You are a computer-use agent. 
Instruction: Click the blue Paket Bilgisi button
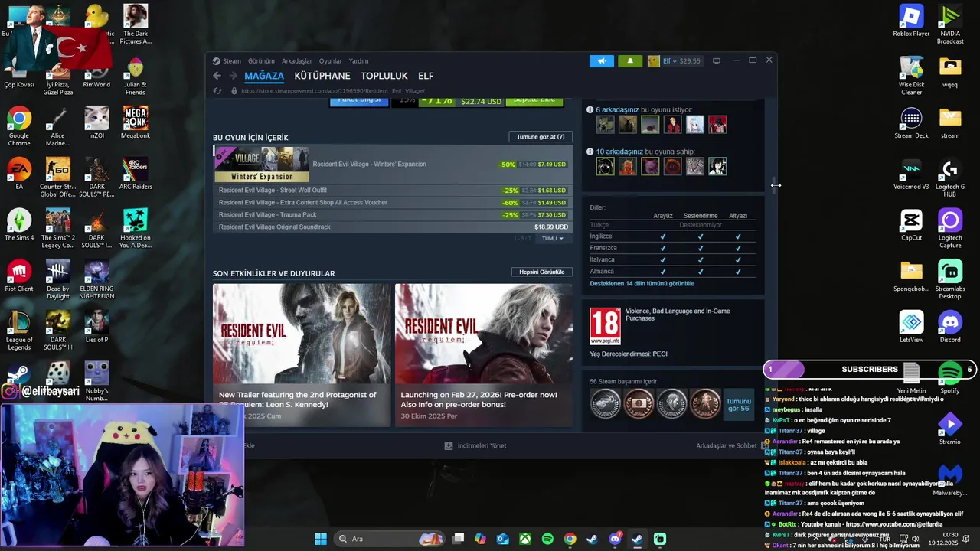[359, 100]
